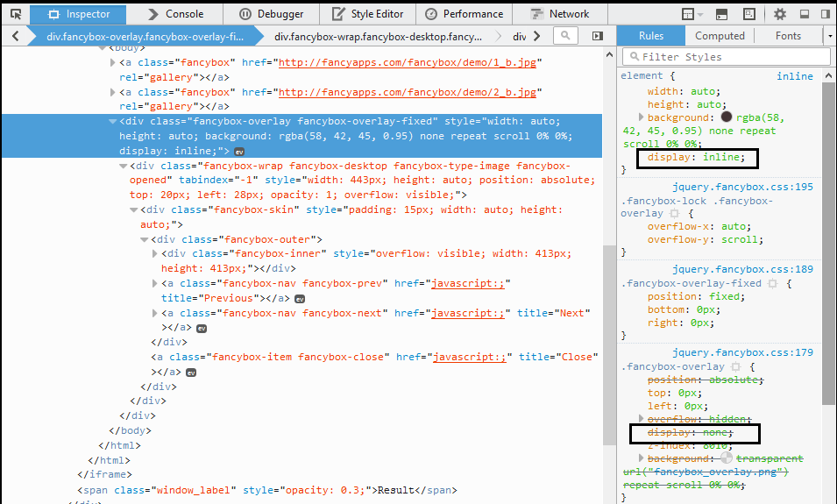Image resolution: width=837 pixels, height=504 pixels.
Task: Click the rgba(58, 42, 45) color swatch
Action: click(727, 117)
